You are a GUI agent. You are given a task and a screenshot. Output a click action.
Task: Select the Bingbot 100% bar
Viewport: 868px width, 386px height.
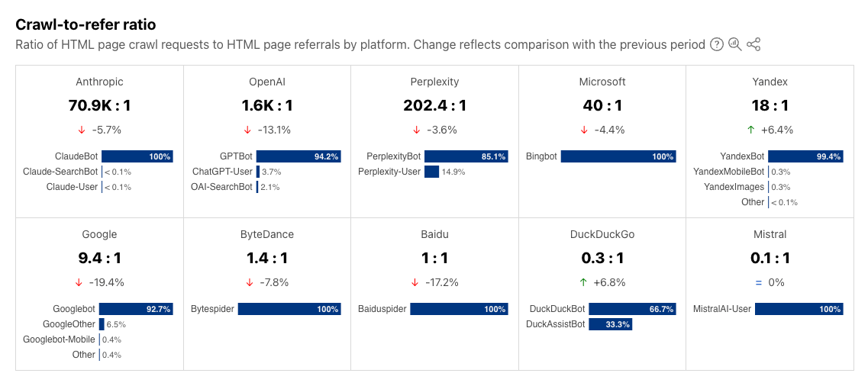pos(618,156)
